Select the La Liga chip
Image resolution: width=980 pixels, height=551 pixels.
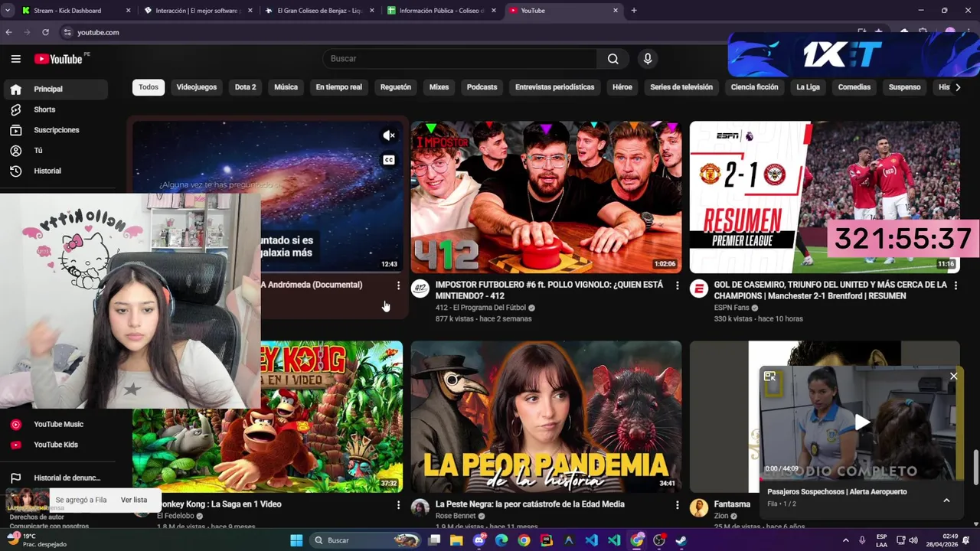pyautogui.click(x=808, y=87)
